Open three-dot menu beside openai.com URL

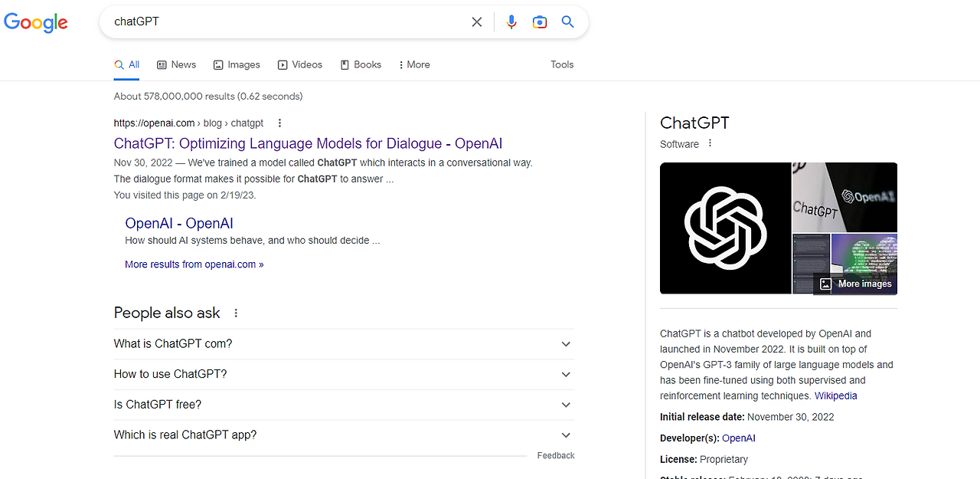[x=279, y=123]
